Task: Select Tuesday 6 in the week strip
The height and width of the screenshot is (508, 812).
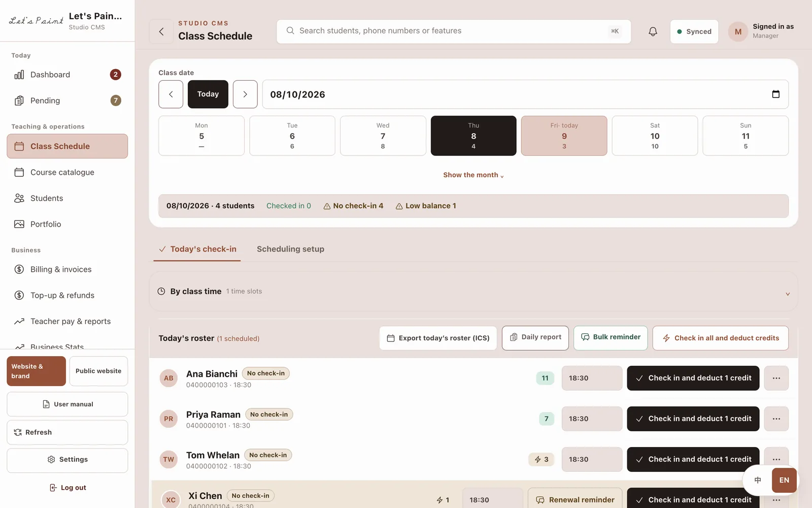Action: coord(292,136)
